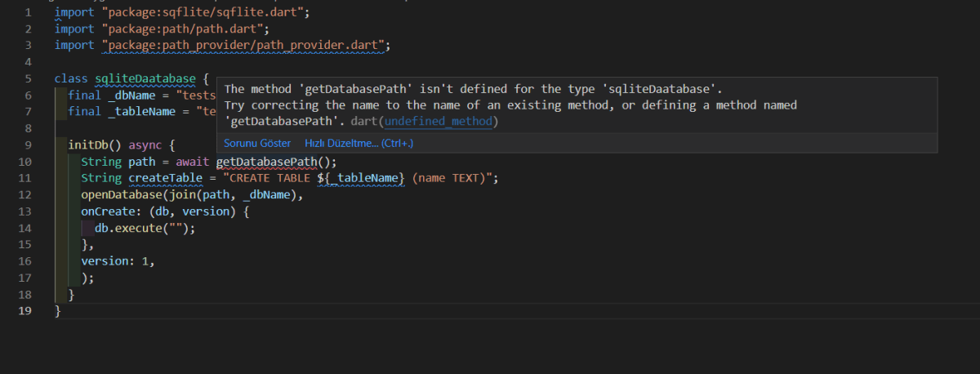Select line number 3 in the gutter
The image size is (980, 374).
click(x=29, y=45)
